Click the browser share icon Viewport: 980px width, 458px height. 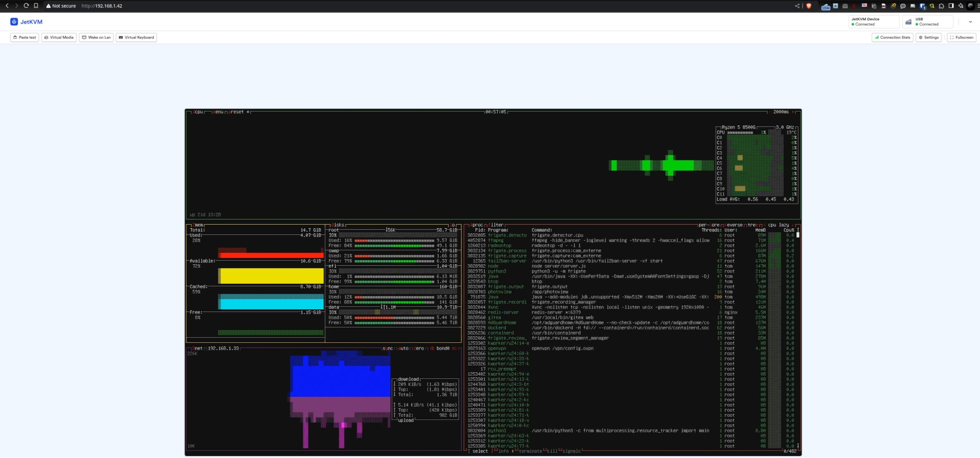(x=797, y=6)
